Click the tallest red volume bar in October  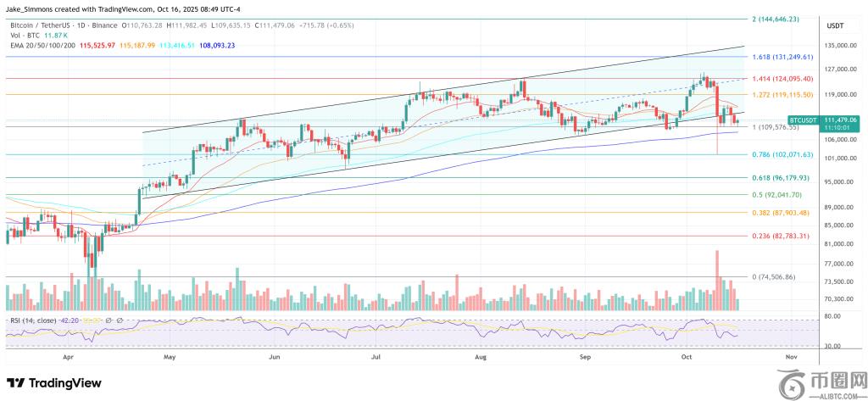(717, 280)
